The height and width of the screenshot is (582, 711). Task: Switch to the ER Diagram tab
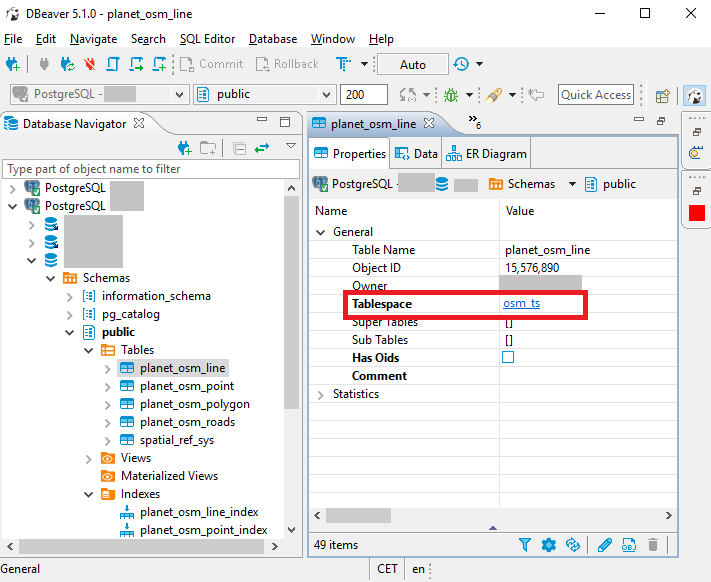coord(486,154)
